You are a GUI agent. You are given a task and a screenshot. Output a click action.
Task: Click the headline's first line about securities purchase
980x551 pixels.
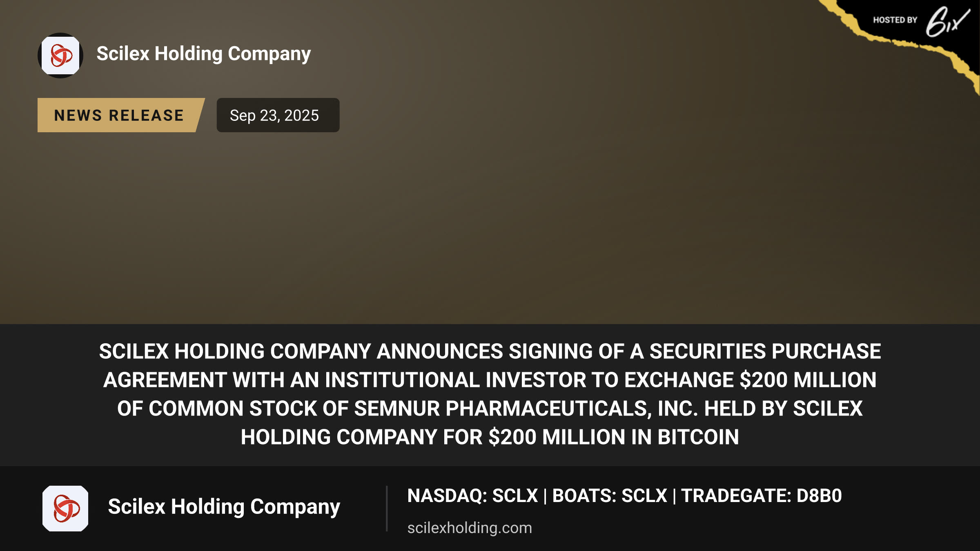click(490, 351)
